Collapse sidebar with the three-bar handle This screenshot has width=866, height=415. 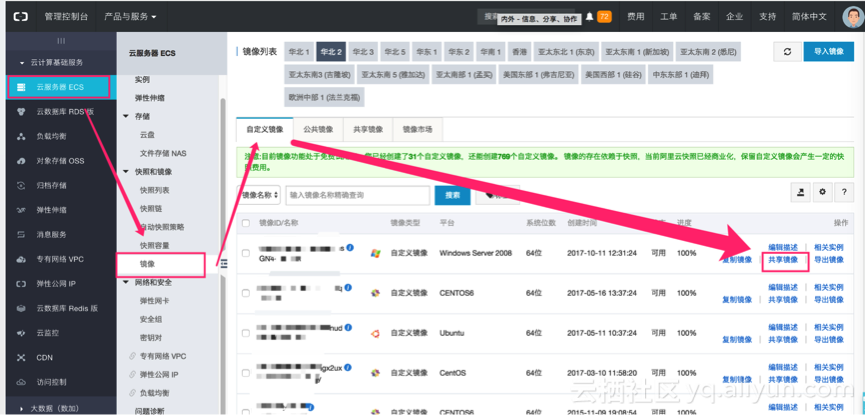[x=224, y=264]
